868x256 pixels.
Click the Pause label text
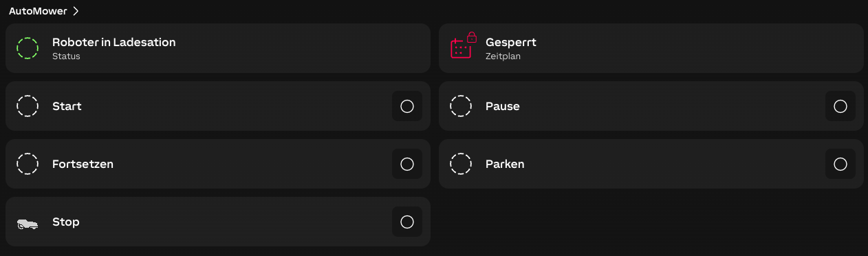503,106
